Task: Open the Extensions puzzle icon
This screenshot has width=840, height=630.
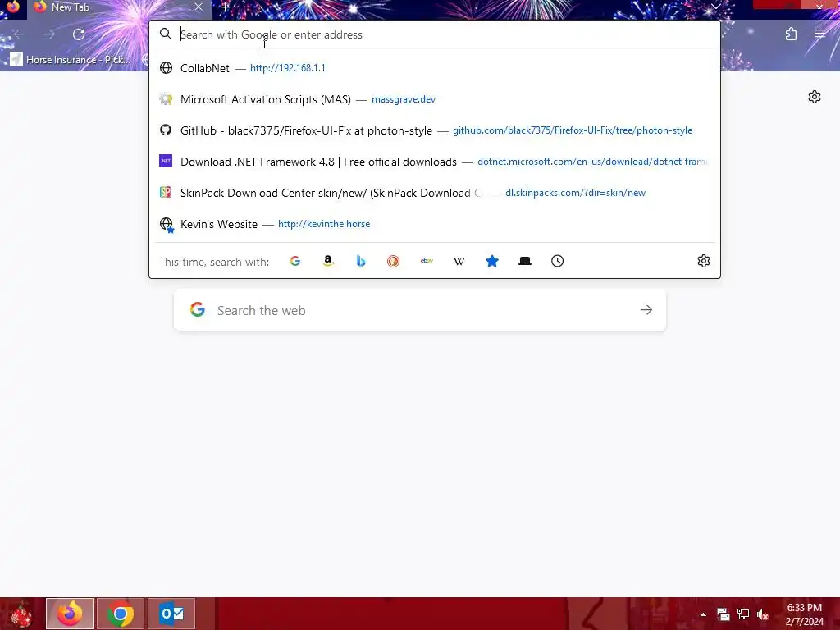Action: point(791,34)
